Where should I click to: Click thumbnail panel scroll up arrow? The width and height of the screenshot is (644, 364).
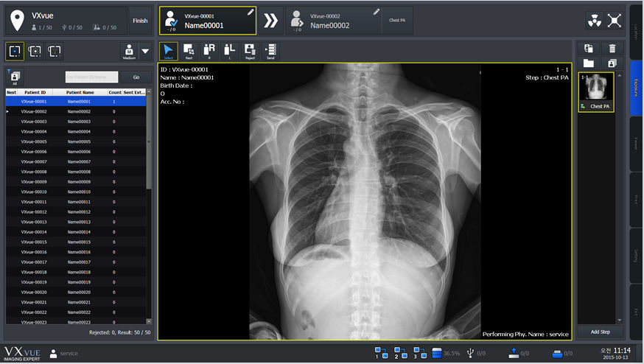pyautogui.click(x=620, y=76)
